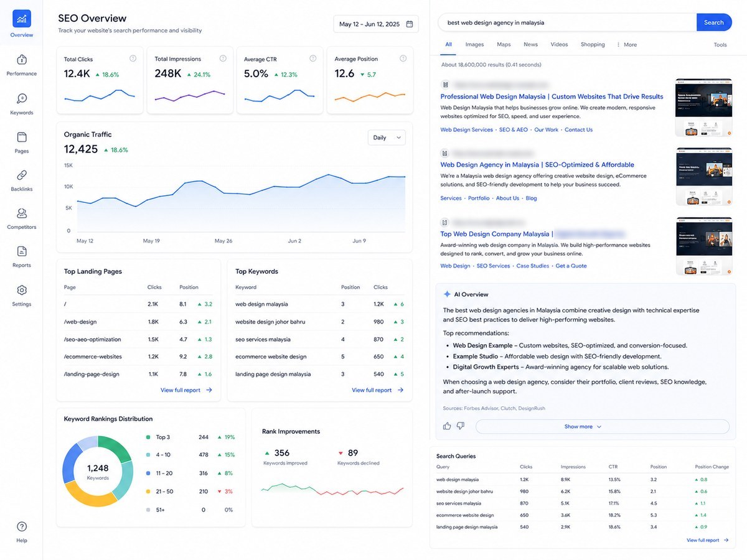Viewport: 747px width, 560px height.
Task: Click the info icon on Total Impressions card
Action: (x=223, y=58)
